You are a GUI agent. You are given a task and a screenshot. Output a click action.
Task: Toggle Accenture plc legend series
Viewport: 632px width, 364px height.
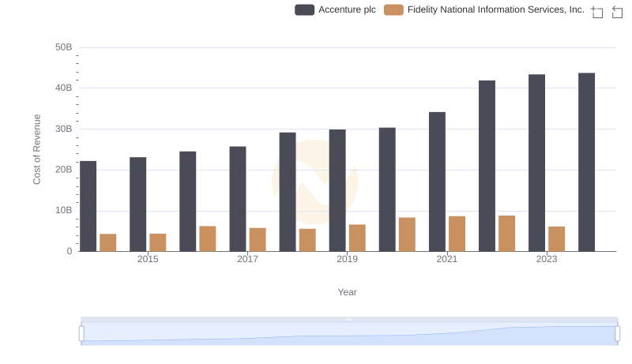point(335,9)
